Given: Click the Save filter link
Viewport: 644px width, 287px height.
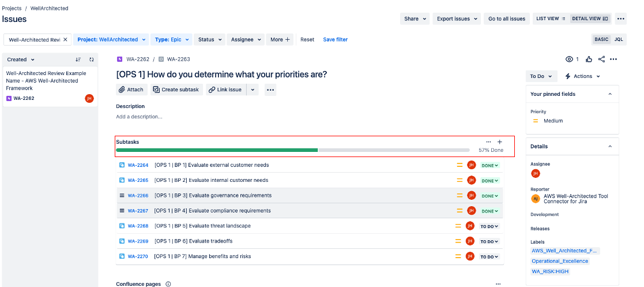Looking at the screenshot, I should tap(335, 39).
